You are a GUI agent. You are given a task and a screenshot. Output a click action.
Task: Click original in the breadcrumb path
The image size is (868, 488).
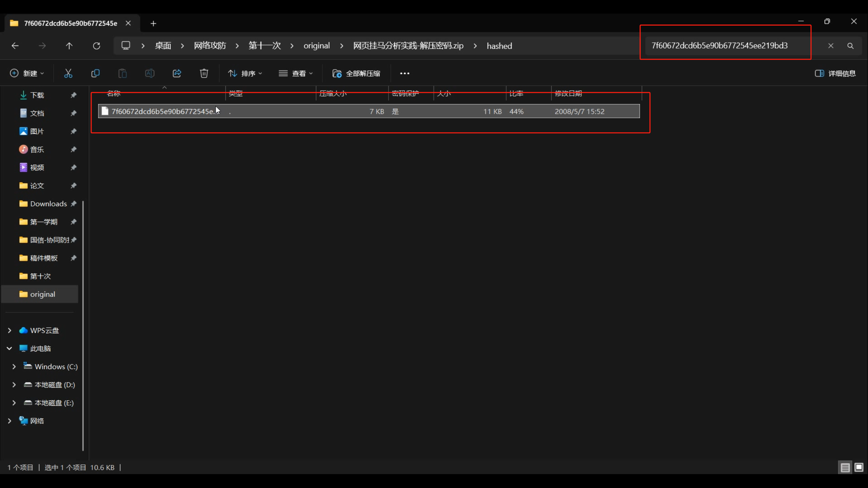pos(316,46)
